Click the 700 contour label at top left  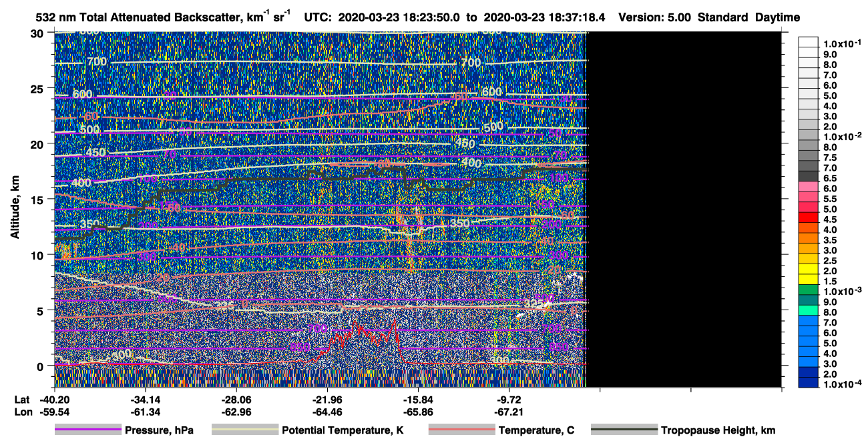[x=96, y=62]
